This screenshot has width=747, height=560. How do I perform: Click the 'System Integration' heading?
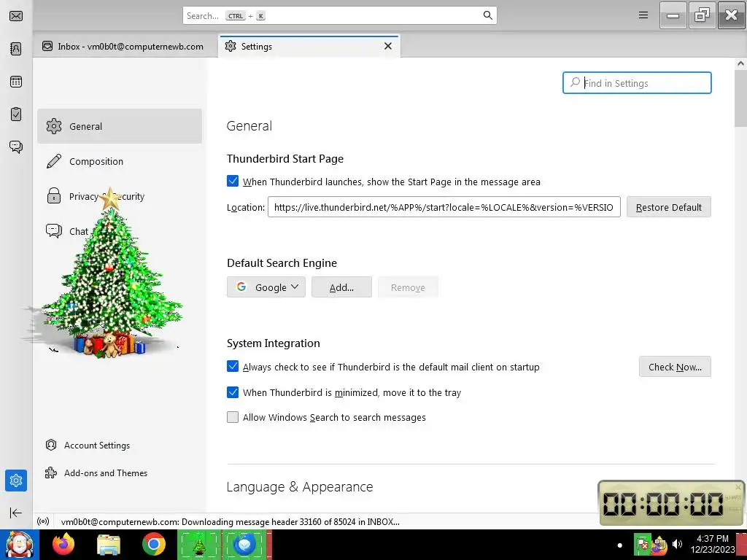pyautogui.click(x=274, y=343)
